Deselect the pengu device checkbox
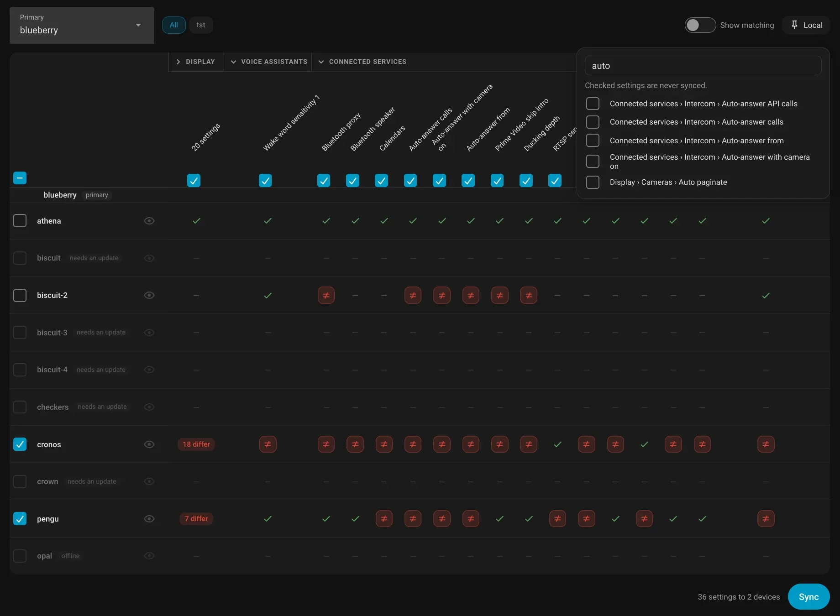Viewport: 840px width, 616px height. click(x=20, y=519)
